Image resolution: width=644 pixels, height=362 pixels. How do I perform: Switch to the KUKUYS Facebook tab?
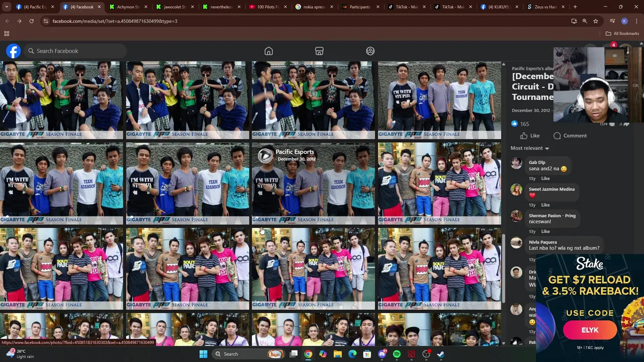tap(499, 7)
